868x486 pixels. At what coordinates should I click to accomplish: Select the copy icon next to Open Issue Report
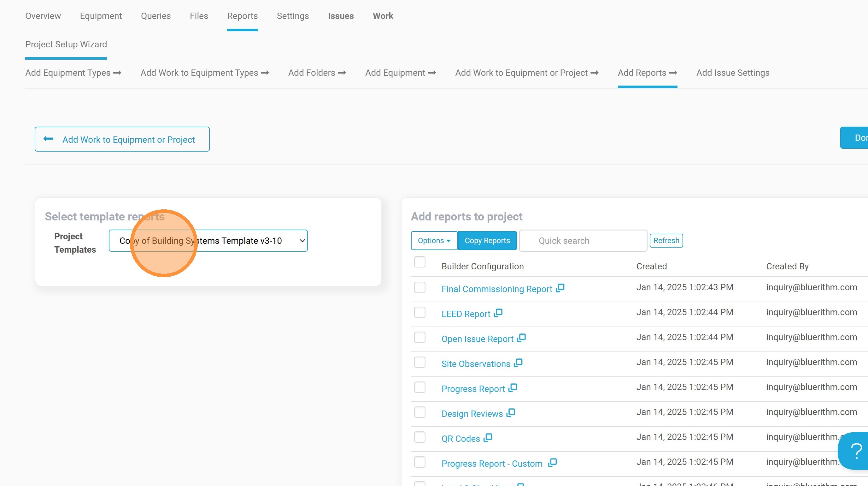click(x=521, y=338)
